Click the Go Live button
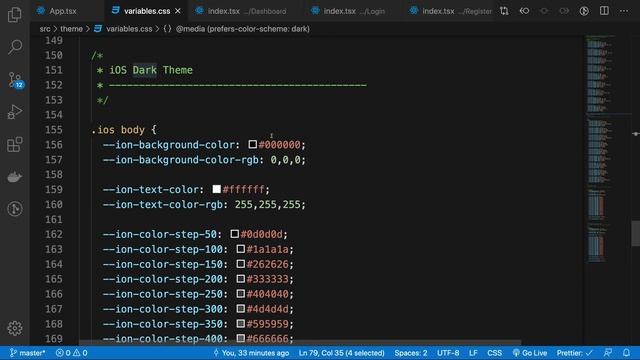 [x=530, y=353]
